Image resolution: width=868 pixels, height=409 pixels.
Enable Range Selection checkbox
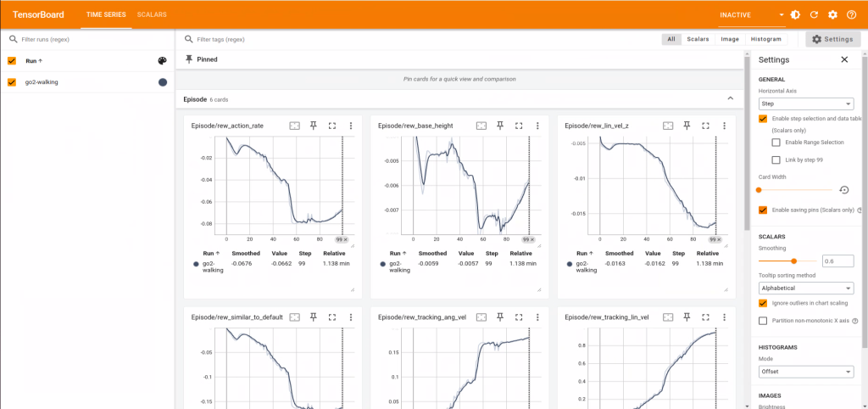pyautogui.click(x=776, y=142)
